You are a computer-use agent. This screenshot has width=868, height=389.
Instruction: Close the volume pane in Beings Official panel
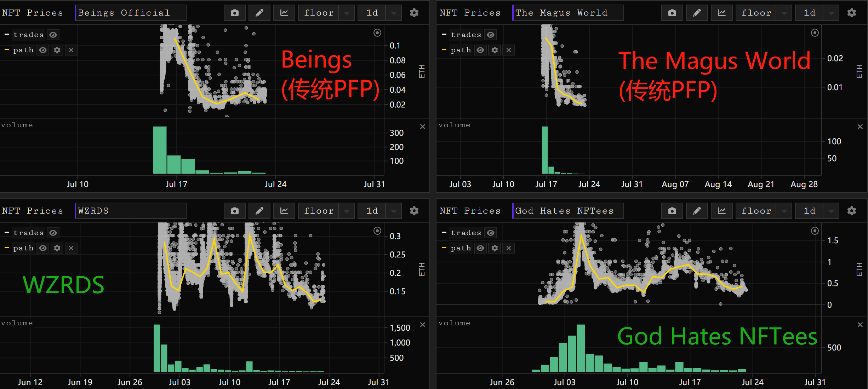pos(423,127)
